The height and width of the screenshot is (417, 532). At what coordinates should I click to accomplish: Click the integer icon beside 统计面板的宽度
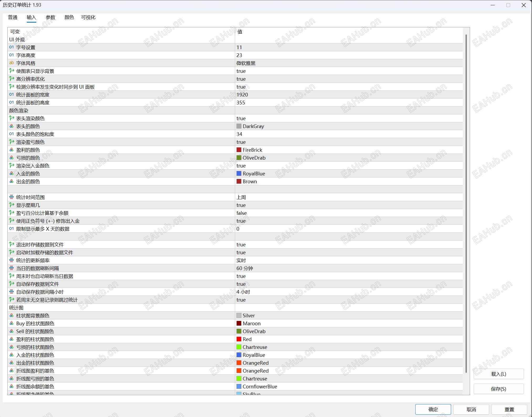11,95
